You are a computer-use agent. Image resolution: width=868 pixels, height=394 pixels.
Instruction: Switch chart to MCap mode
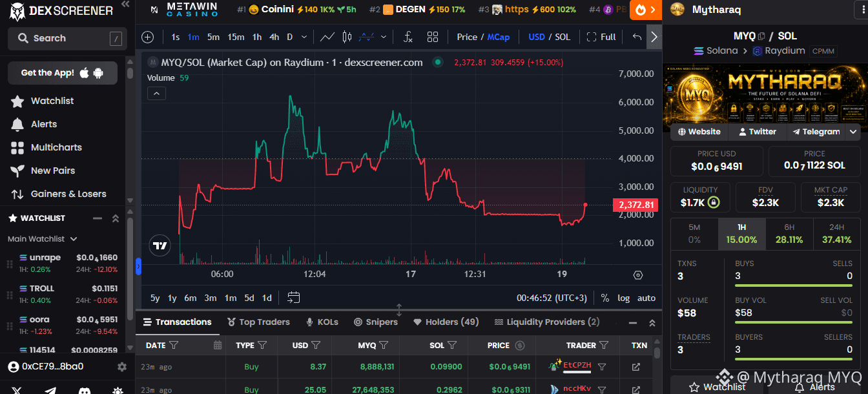point(499,37)
